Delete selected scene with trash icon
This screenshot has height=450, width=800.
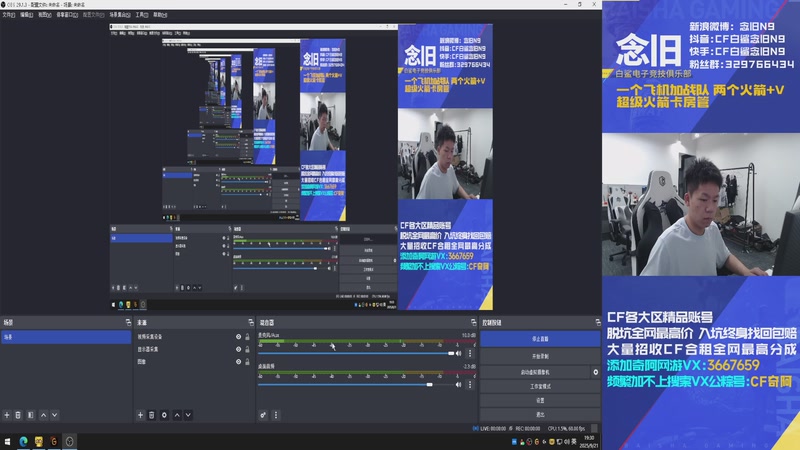point(18,415)
